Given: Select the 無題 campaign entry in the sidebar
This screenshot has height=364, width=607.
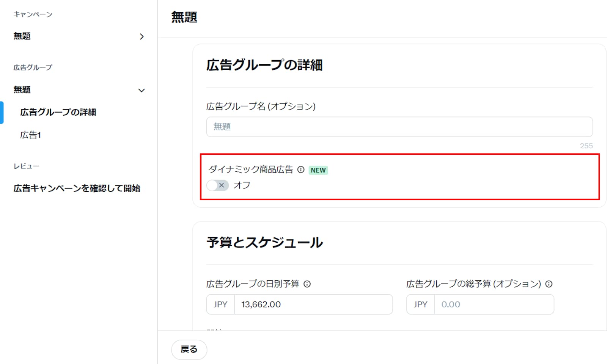Looking at the screenshot, I should click(22, 36).
